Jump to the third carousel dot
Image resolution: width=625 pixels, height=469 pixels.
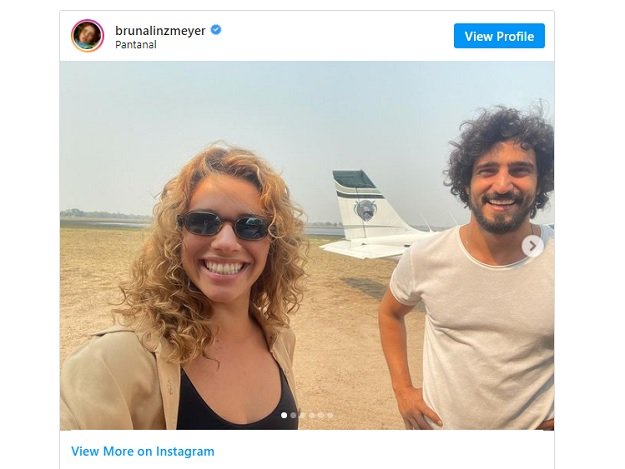[x=302, y=414]
